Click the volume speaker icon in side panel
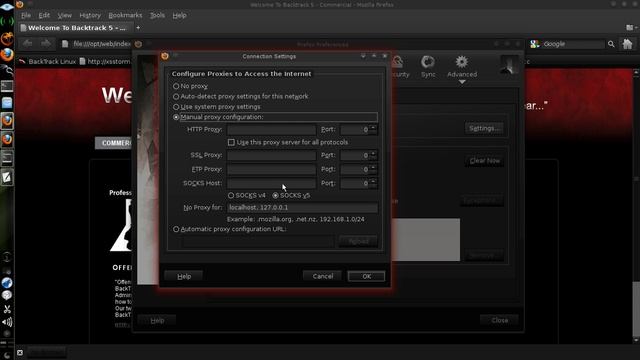Viewport: 640px width, 360px height. click(x=7, y=322)
